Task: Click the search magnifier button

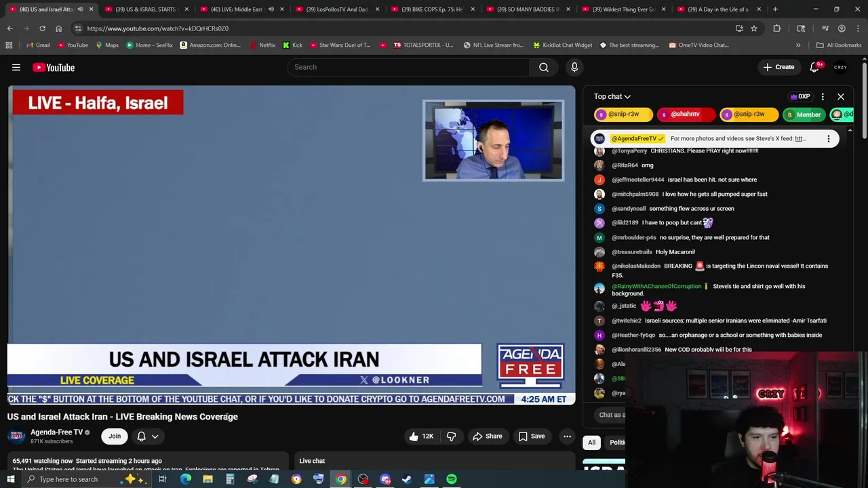Action: (544, 67)
